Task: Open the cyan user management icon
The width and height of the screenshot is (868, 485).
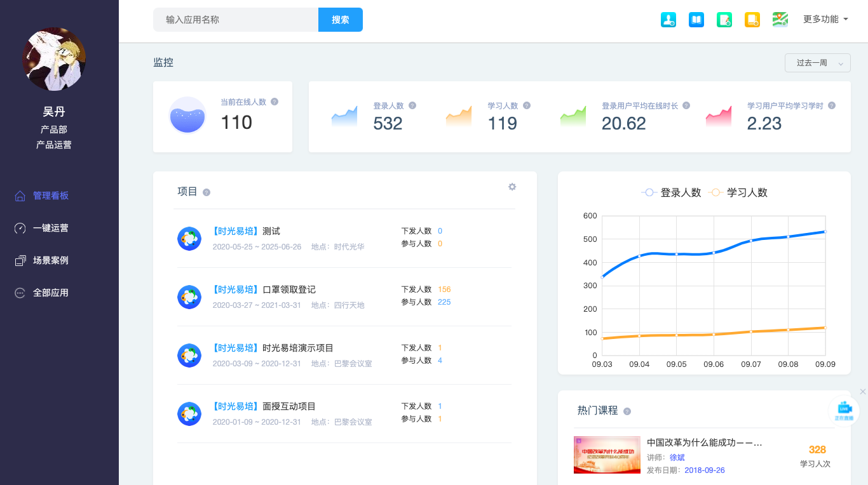Action: [x=668, y=20]
